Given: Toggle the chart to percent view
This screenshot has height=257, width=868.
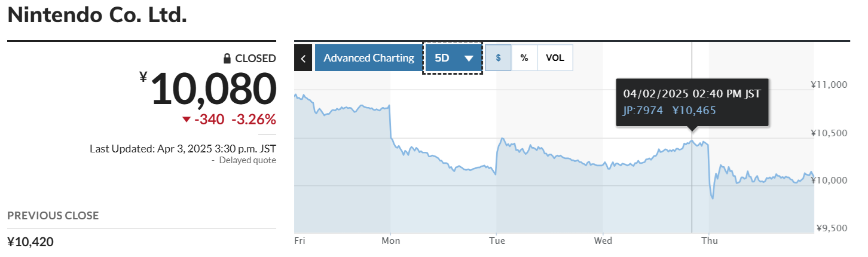Looking at the screenshot, I should click(x=524, y=58).
